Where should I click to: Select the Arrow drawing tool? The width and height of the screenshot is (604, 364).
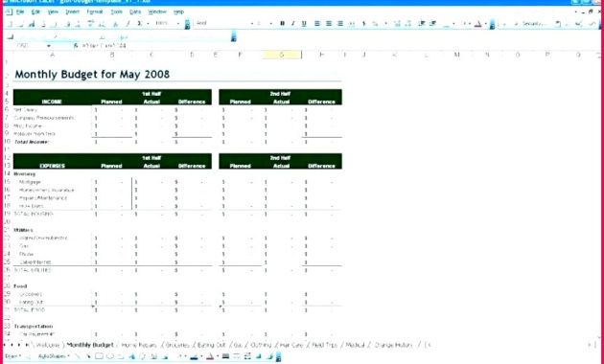point(88,356)
